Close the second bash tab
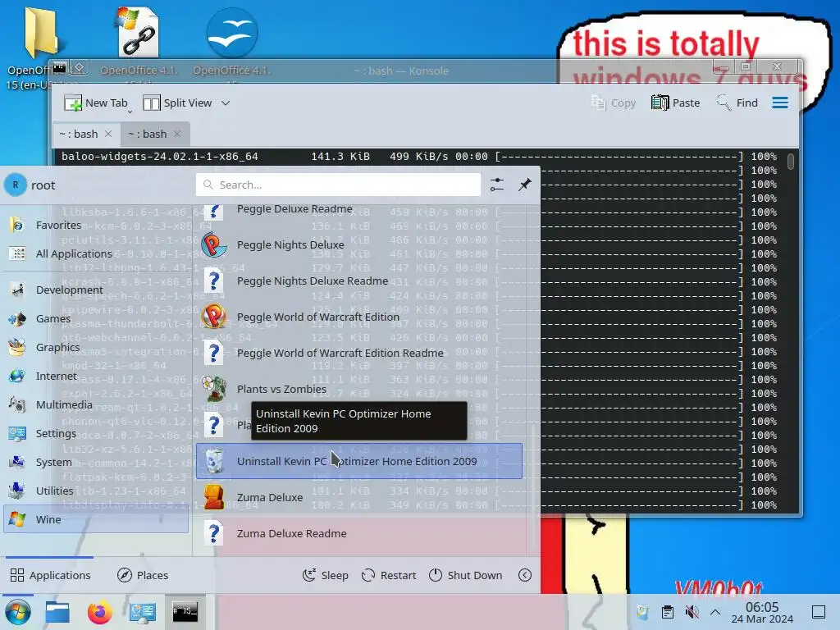 [177, 134]
